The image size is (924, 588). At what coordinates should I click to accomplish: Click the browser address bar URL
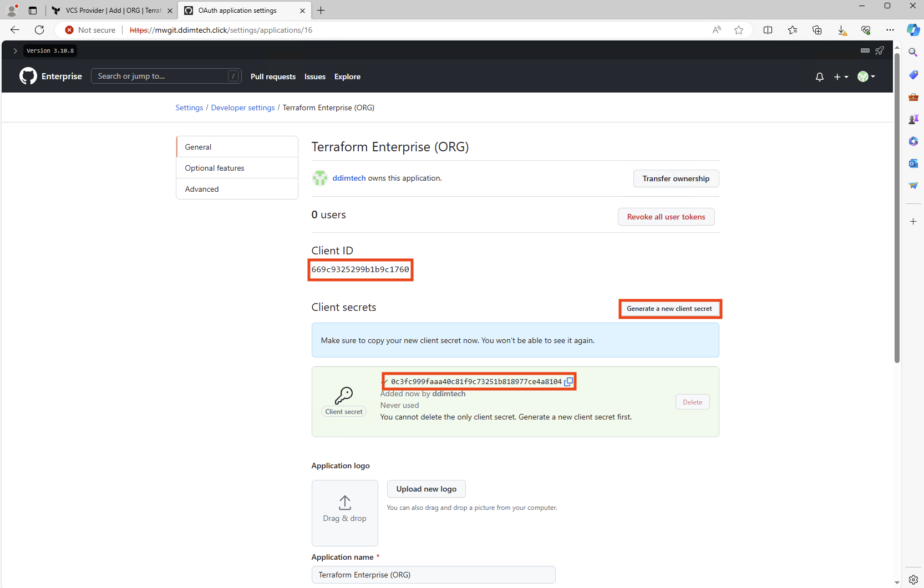click(x=221, y=30)
